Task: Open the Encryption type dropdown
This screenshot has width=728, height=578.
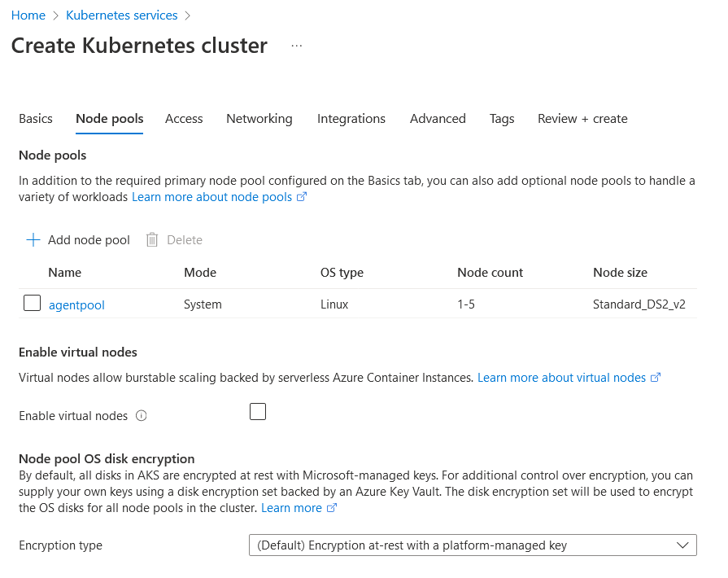Action: (x=473, y=545)
